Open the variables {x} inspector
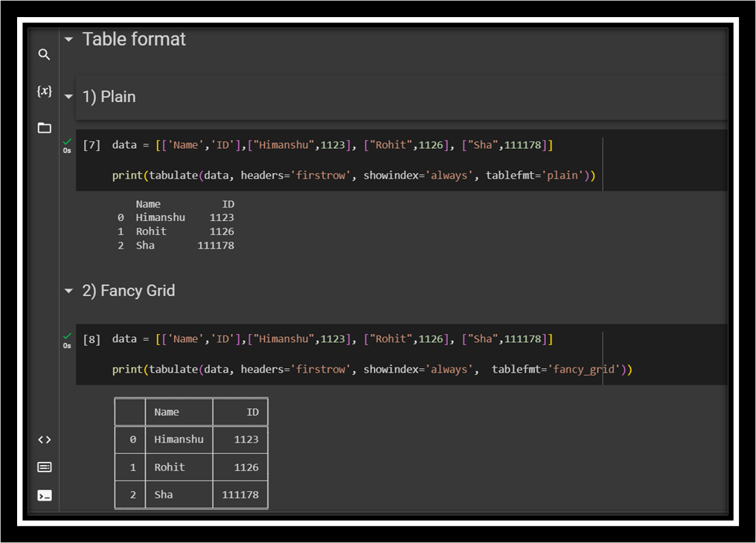This screenshot has height=543, width=756. [x=44, y=91]
